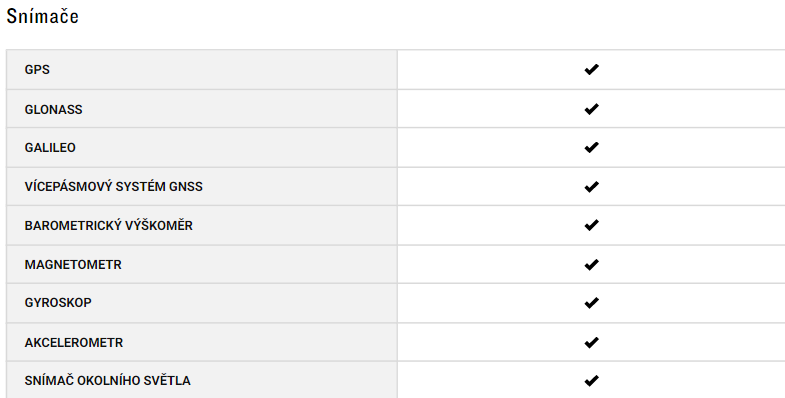Click the Akcelerometr checkmark icon
Screen dimensions: 785x398
(x=591, y=342)
